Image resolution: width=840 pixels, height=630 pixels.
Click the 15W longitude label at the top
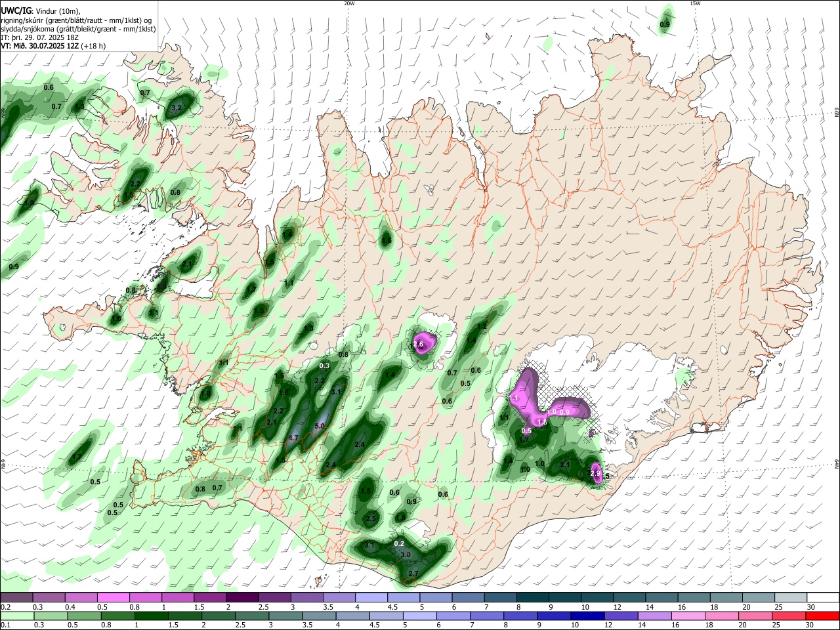695,3
